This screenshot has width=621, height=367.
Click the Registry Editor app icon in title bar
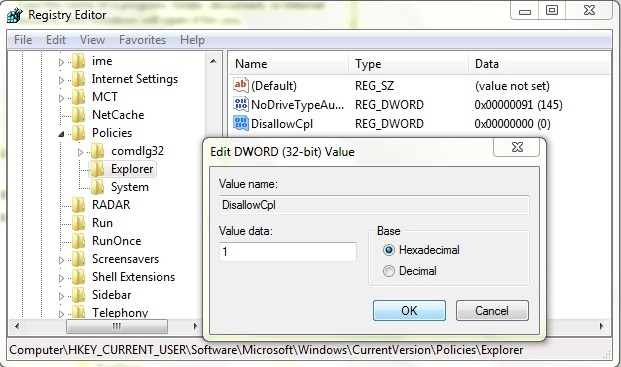point(15,15)
